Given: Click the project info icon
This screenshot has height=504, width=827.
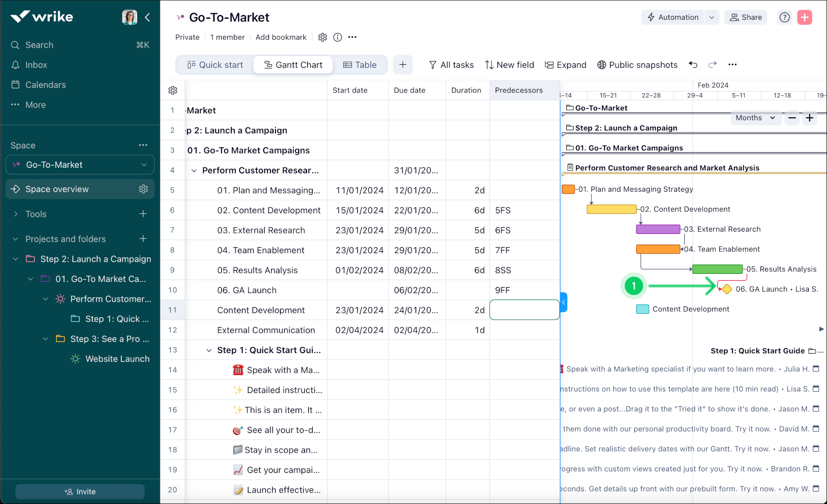Looking at the screenshot, I should tap(337, 37).
